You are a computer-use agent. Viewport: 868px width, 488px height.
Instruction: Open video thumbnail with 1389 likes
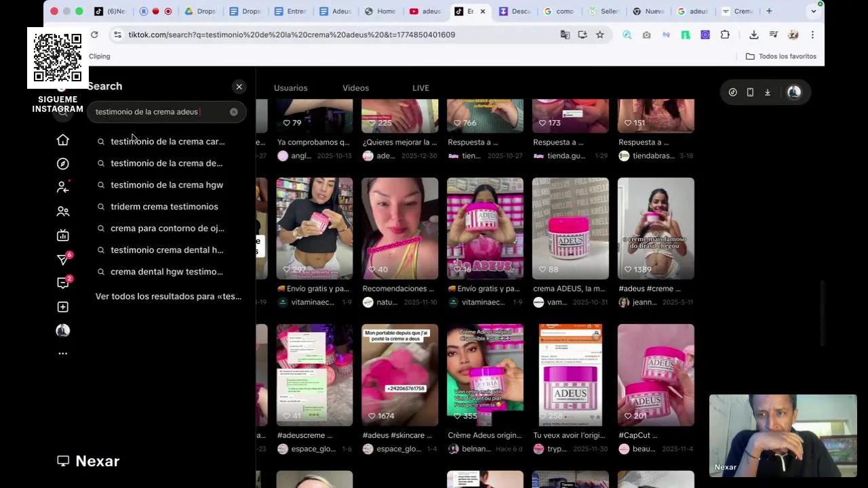[x=656, y=228]
